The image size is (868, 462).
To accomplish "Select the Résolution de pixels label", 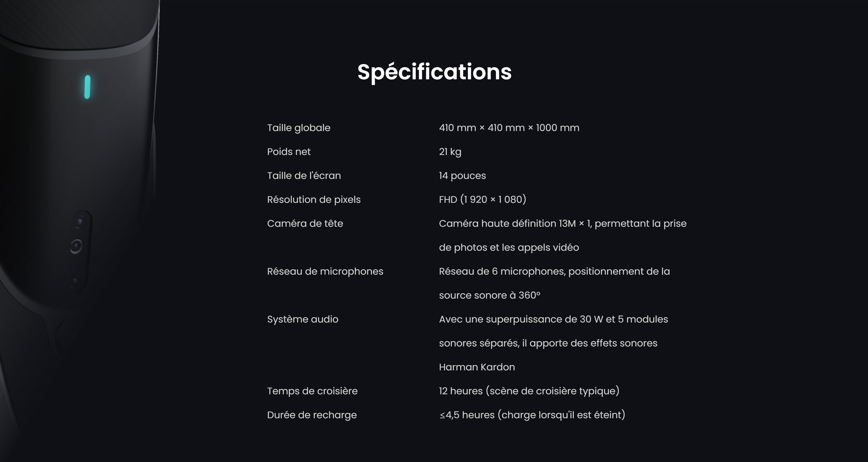I will [314, 200].
